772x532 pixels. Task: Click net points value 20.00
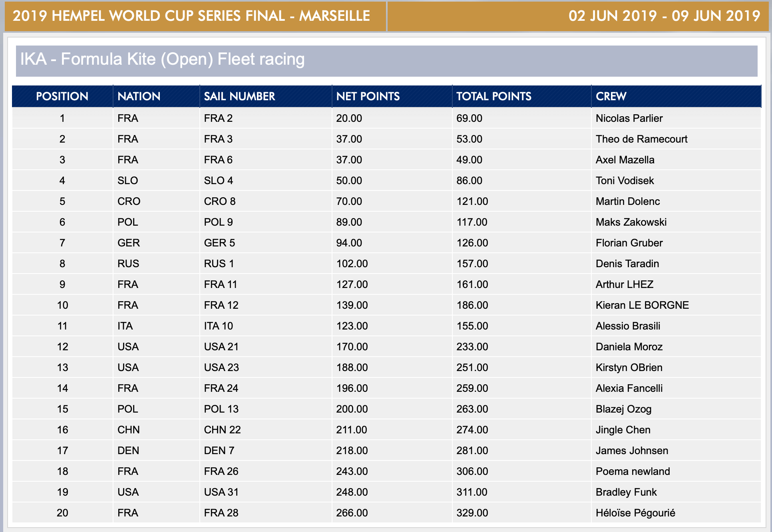coord(349,118)
